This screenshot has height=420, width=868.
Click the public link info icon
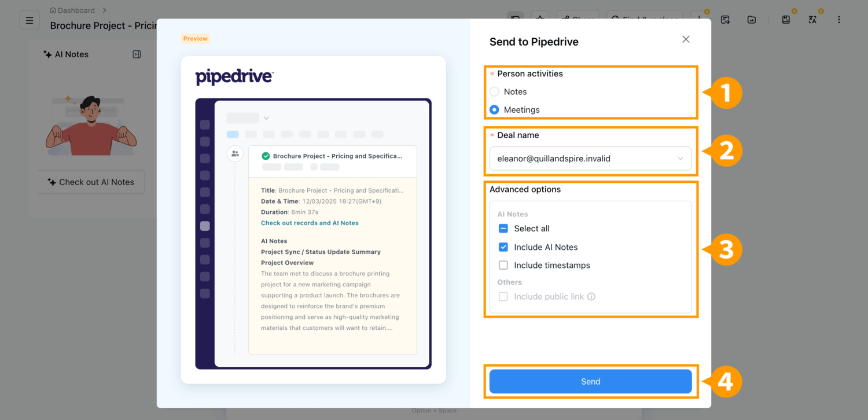pos(591,296)
